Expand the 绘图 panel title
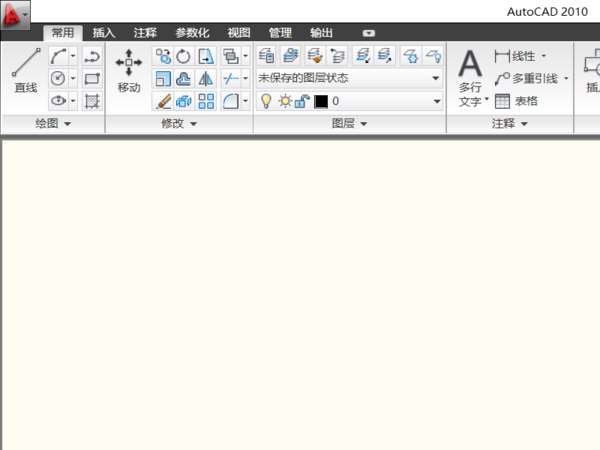600x450 pixels. point(53,124)
